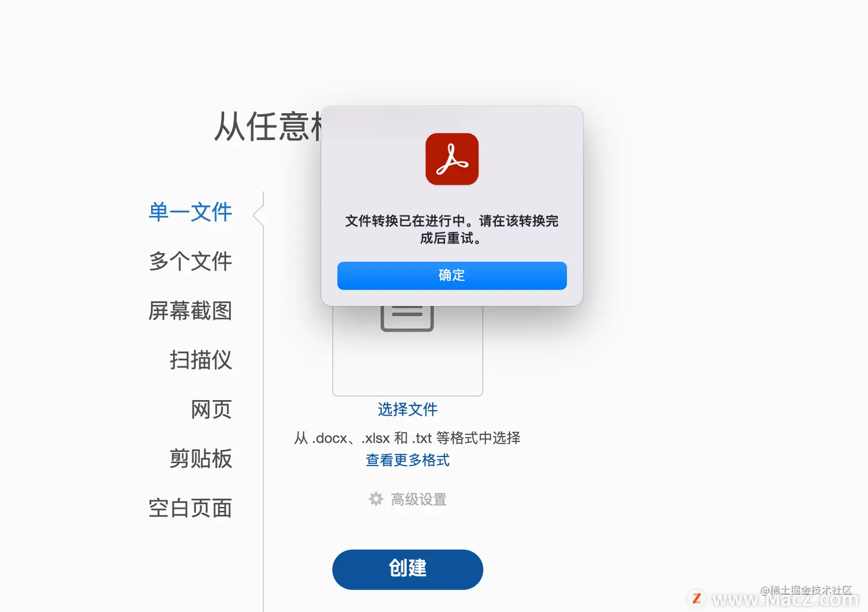Click the .docx、.xlsx 和 .txt format description
Screen dimensions: 868x612
(408, 438)
